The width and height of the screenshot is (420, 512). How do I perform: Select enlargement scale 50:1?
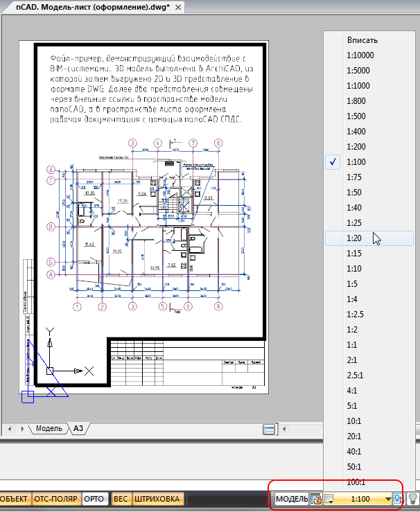click(369, 466)
